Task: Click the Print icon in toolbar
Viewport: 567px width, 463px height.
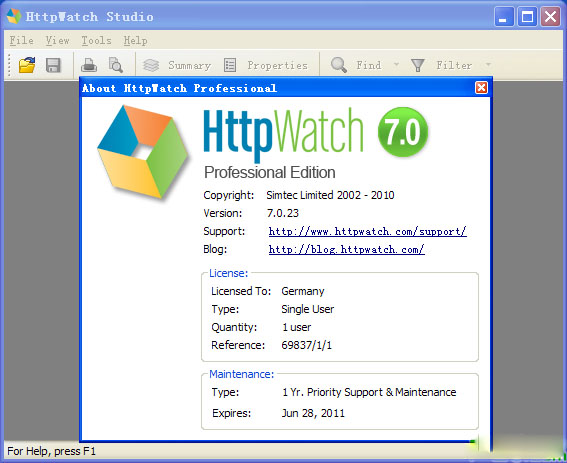Action: tap(89, 65)
